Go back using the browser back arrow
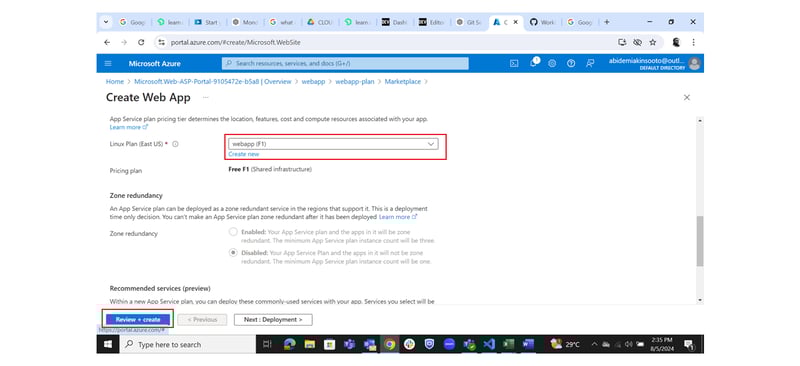The image size is (800, 366). 107,42
